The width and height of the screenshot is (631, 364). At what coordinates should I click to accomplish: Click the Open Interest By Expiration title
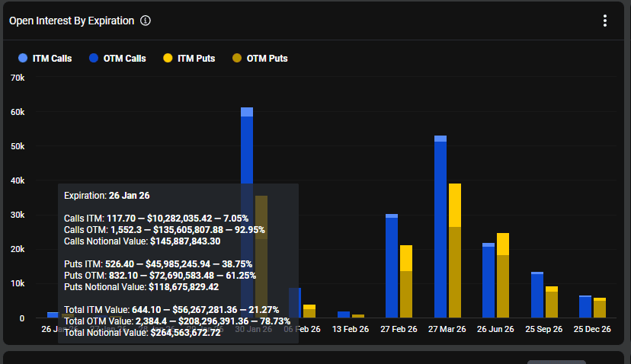pos(71,21)
